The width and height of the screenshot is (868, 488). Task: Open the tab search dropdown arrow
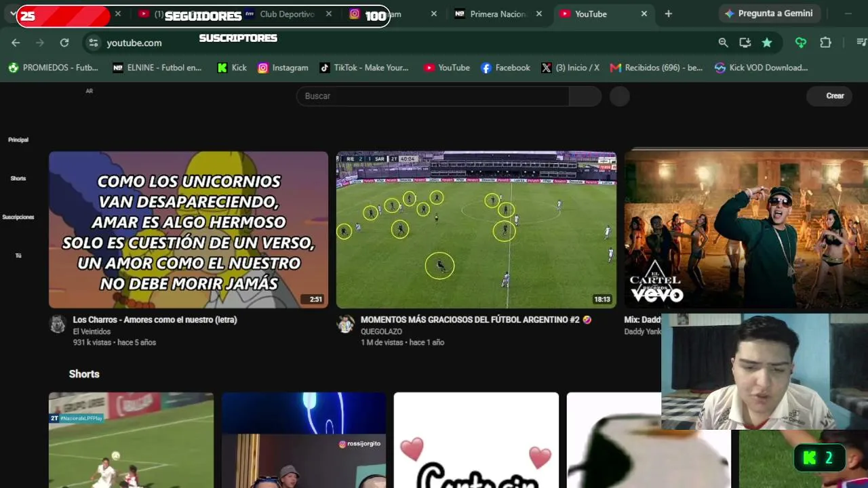click(x=13, y=14)
